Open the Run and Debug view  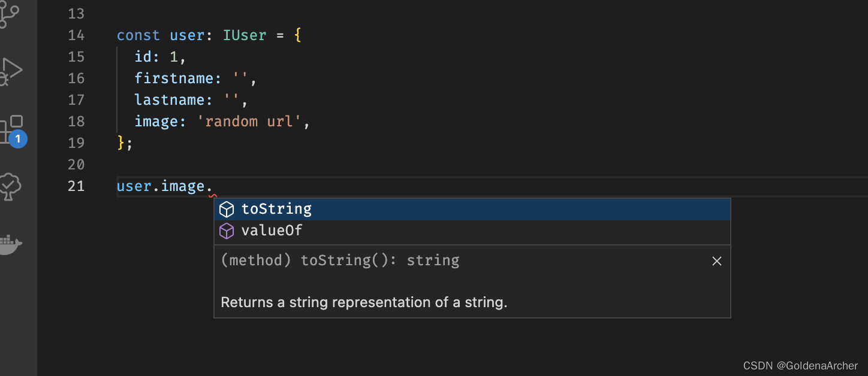coord(11,71)
